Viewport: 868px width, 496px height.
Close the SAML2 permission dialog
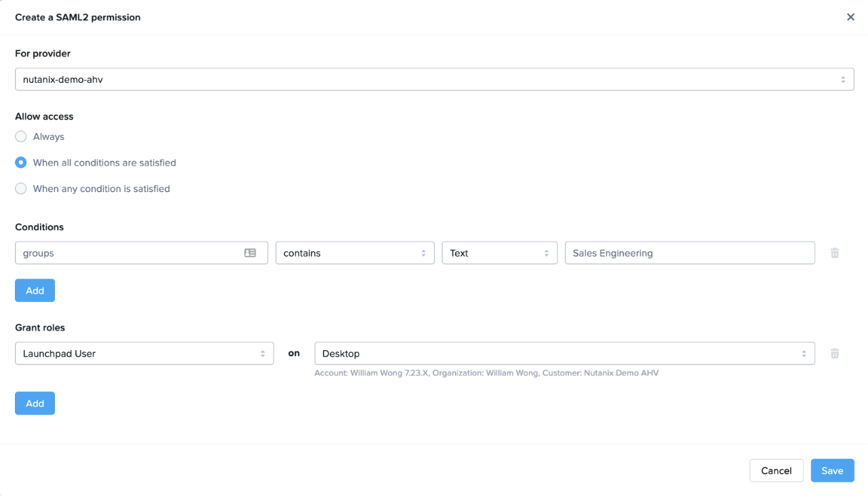[x=850, y=17]
